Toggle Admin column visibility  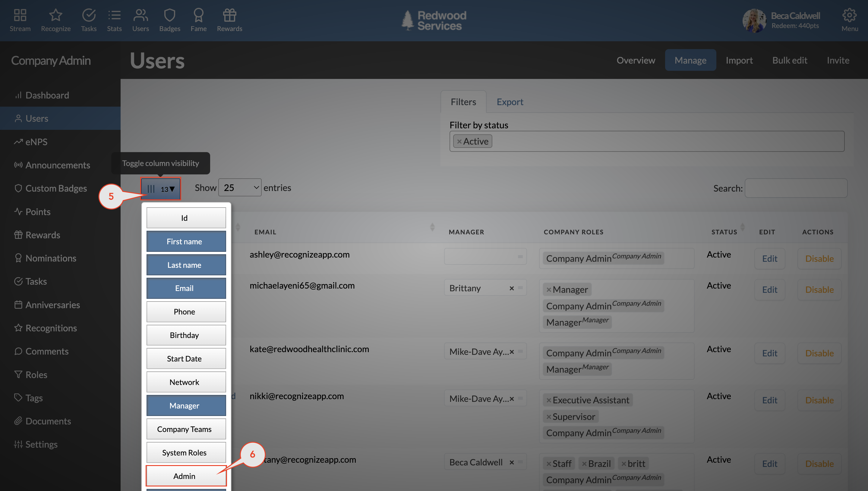click(x=186, y=476)
